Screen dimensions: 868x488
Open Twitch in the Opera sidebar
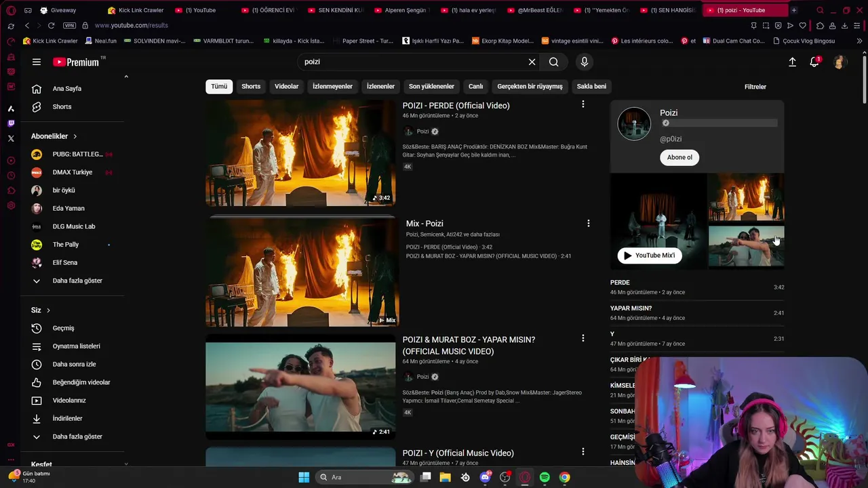[x=11, y=123]
